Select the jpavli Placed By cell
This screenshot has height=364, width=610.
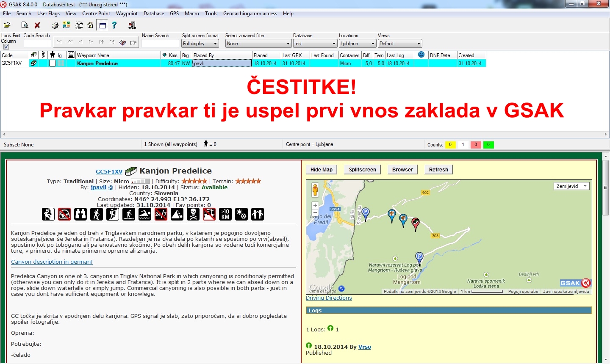pyautogui.click(x=222, y=63)
